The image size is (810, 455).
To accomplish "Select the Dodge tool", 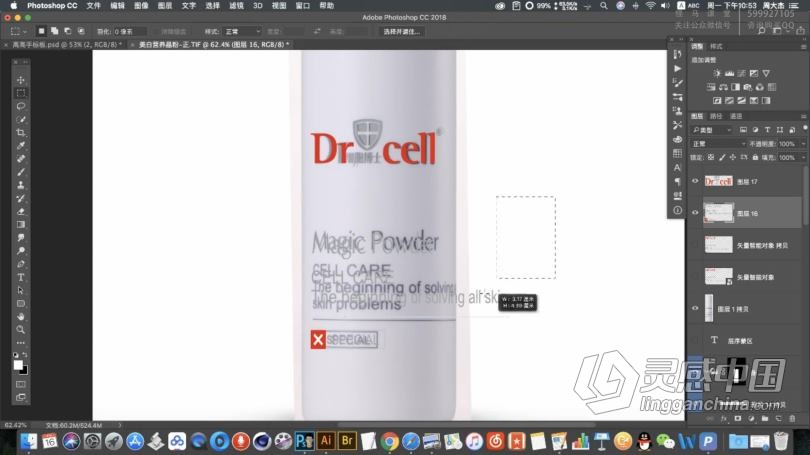I will [x=21, y=251].
